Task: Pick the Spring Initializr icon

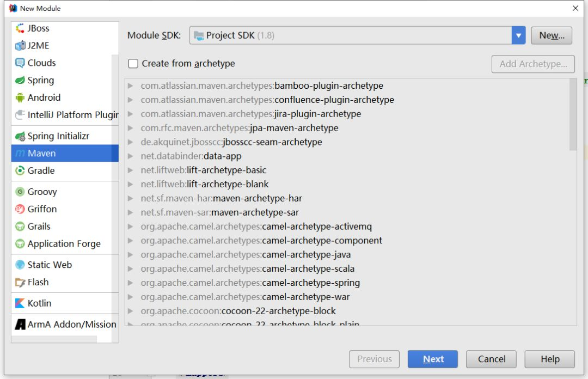Action: pos(20,136)
